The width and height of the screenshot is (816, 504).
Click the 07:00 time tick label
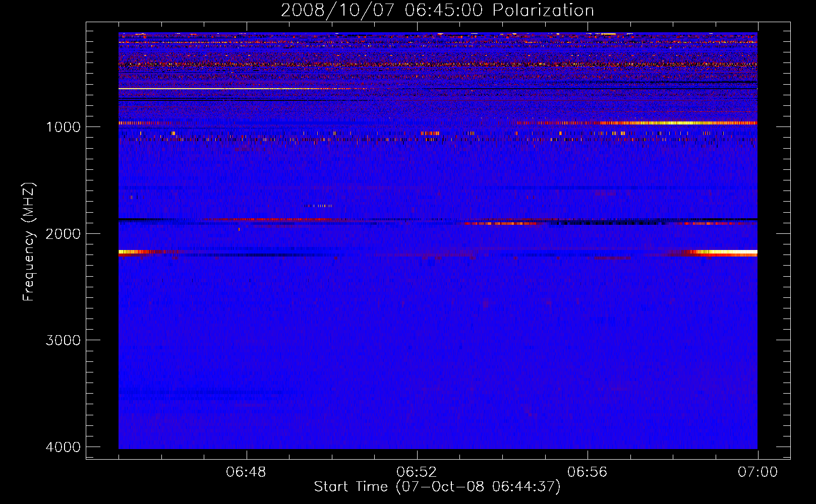757,472
